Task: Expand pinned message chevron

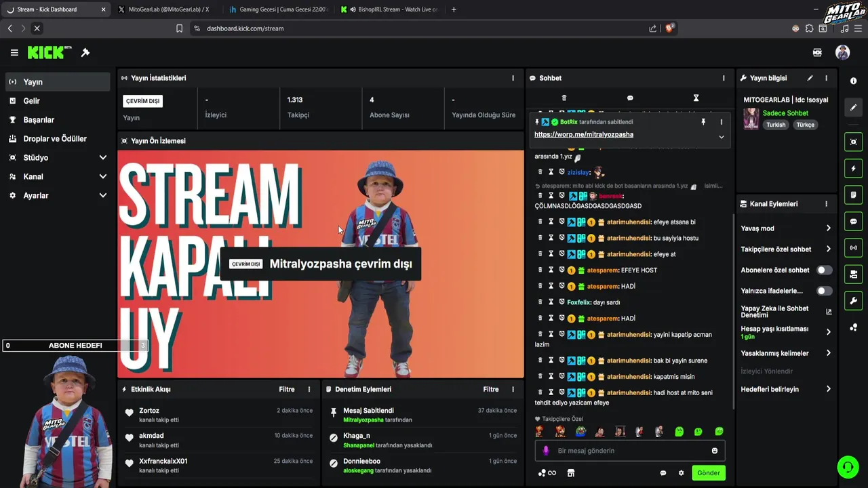Action: (x=721, y=137)
